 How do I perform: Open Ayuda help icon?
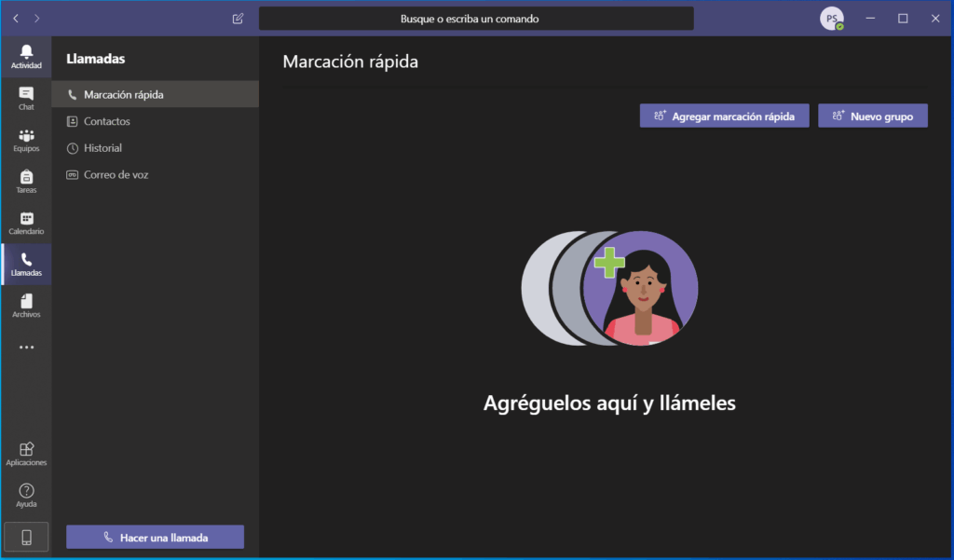(x=26, y=495)
